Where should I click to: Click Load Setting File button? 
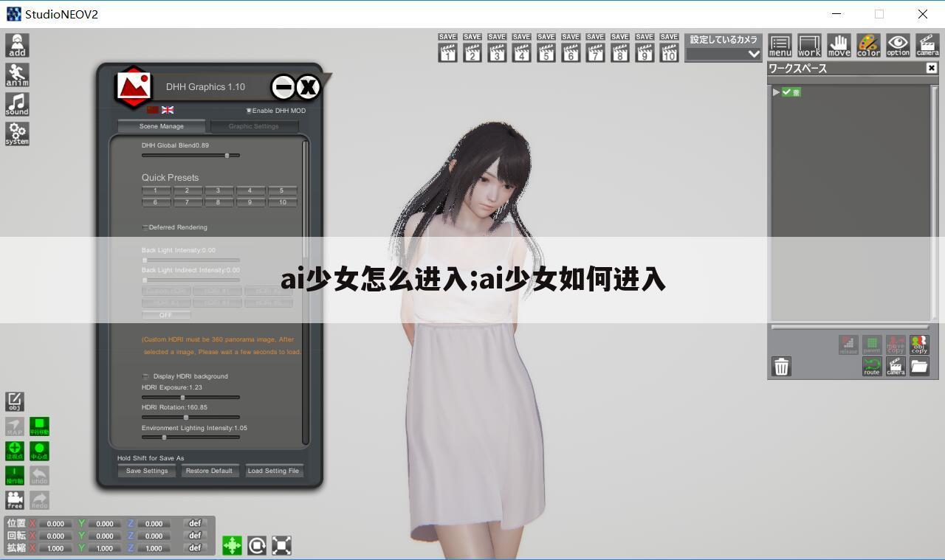coord(273,471)
